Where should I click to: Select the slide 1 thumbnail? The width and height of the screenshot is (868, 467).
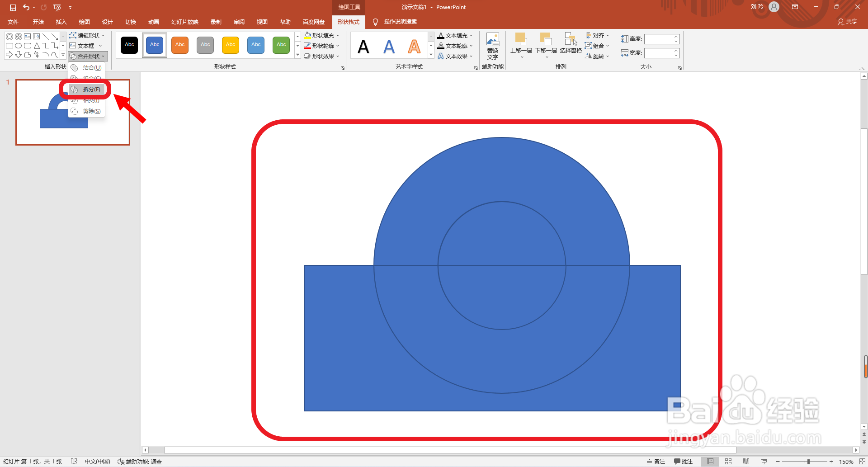coord(73,112)
